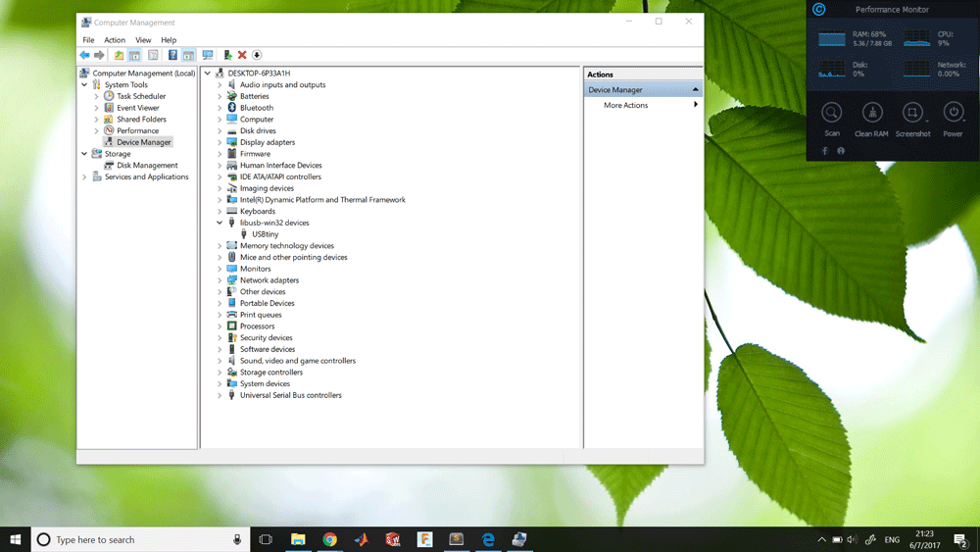Click More Actions in Actions pane
Viewport: 980px width, 552px height.
coord(625,105)
